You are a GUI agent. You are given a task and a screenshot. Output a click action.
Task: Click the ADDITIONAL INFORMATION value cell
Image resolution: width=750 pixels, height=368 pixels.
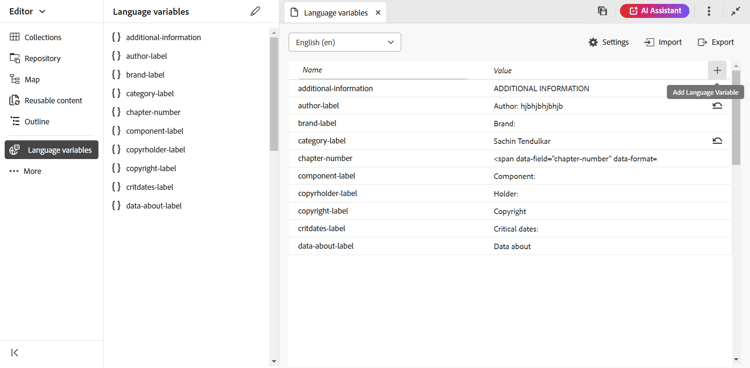[x=541, y=89]
